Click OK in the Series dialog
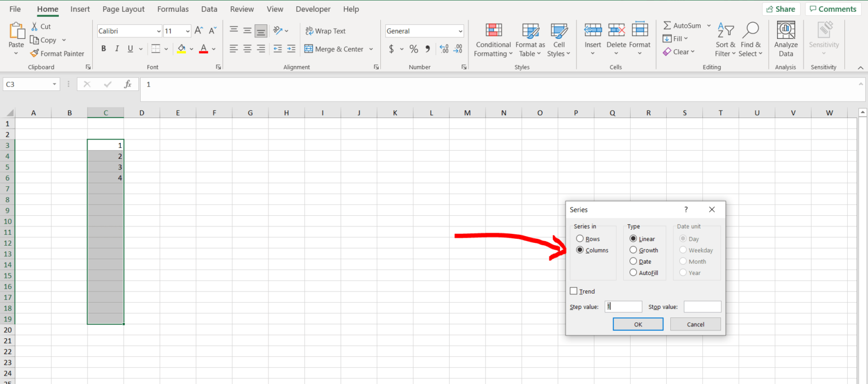868x384 pixels. tap(638, 324)
